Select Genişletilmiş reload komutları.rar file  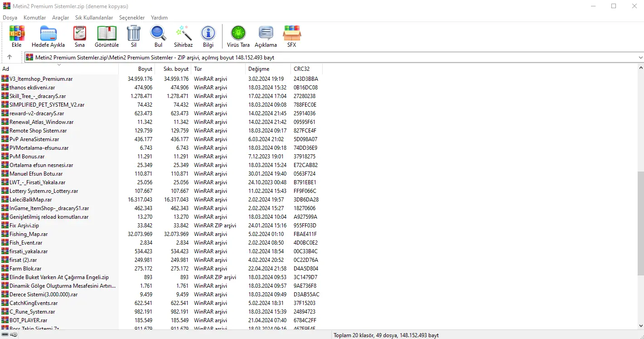(49, 216)
